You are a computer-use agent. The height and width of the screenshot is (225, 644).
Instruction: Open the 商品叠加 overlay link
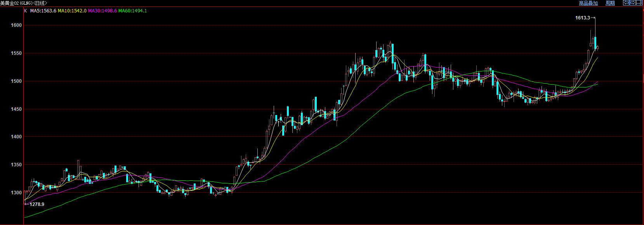coord(588,3)
